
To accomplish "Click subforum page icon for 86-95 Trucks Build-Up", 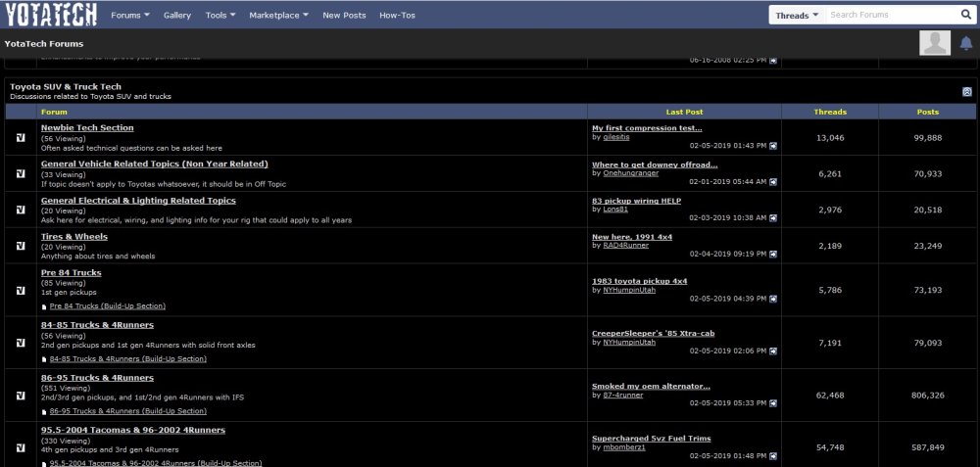I will click(44, 411).
